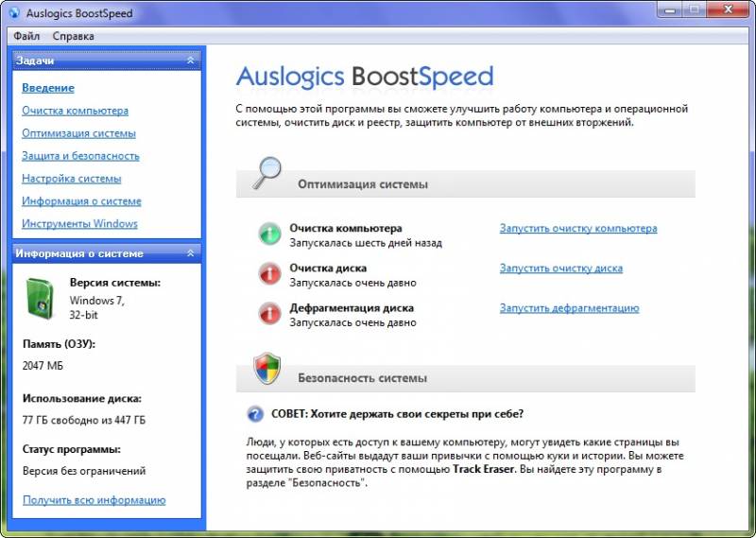Click the Очистка диска heading text
756x538 pixels.
click(328, 269)
